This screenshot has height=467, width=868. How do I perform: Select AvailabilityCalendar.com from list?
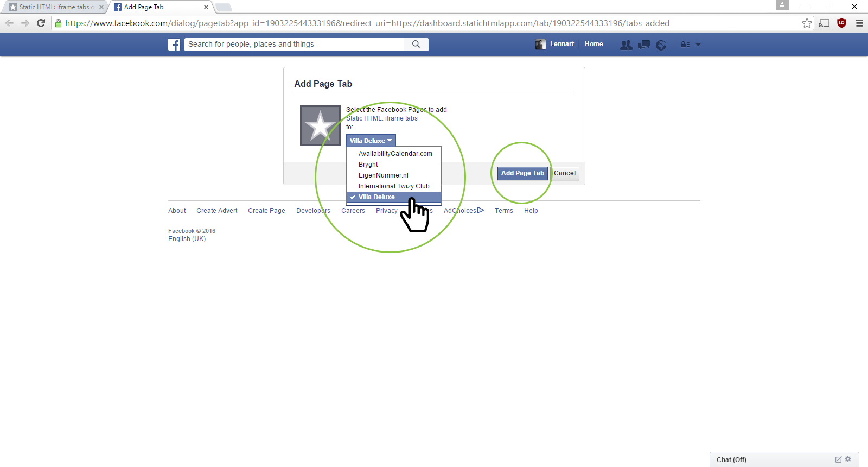tap(394, 154)
